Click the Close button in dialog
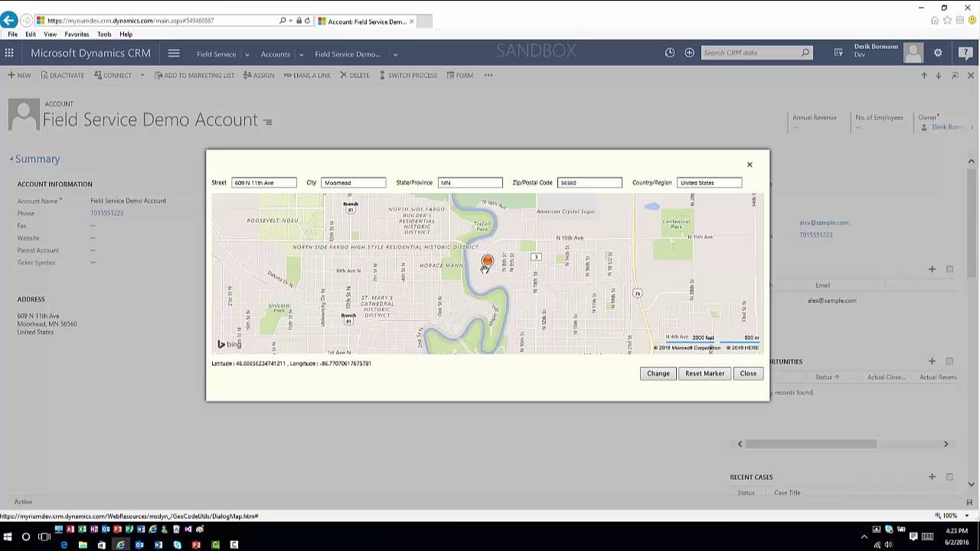Viewport: 980px width, 551px height. click(748, 373)
